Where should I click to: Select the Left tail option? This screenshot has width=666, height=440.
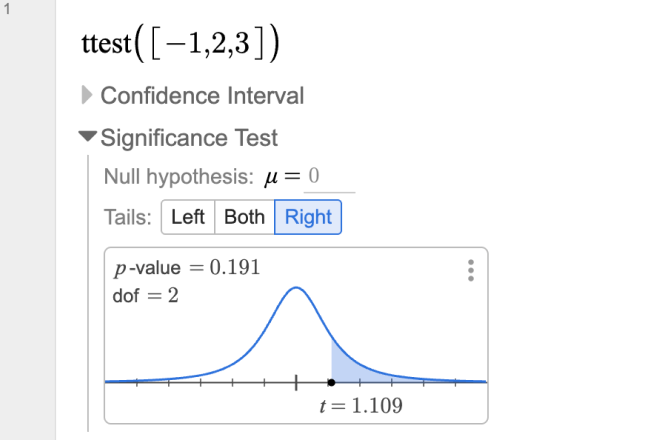coord(188,217)
